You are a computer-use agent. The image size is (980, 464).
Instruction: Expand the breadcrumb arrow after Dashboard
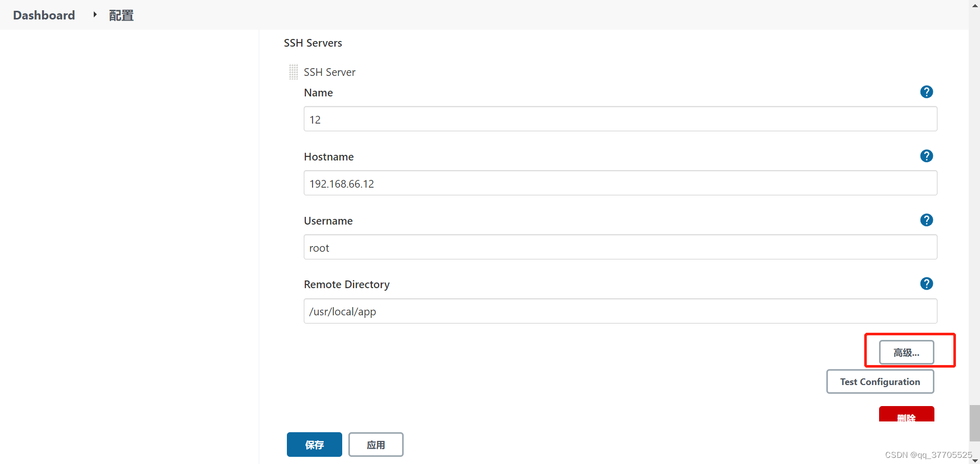click(x=95, y=15)
